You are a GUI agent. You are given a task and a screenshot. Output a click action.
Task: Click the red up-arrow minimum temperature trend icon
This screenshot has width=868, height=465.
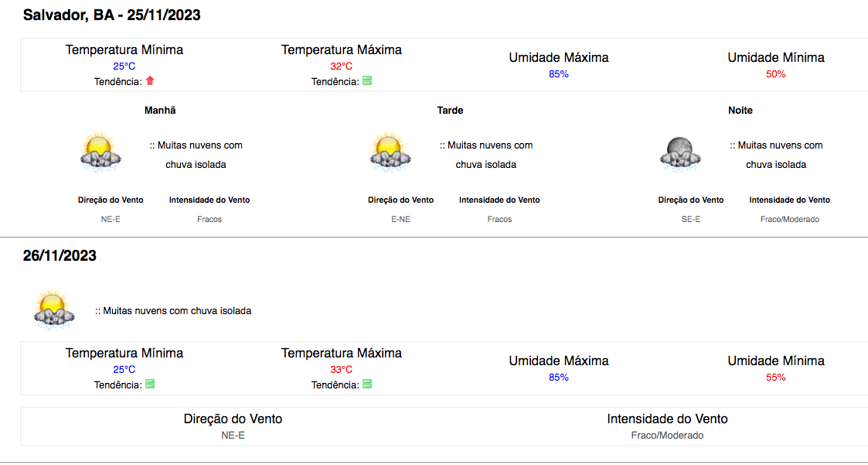point(150,81)
